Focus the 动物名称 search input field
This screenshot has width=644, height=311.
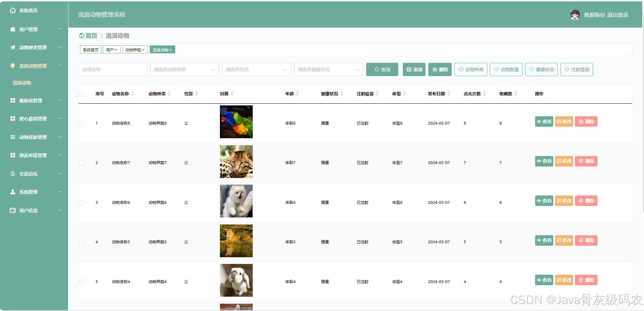[x=112, y=69]
